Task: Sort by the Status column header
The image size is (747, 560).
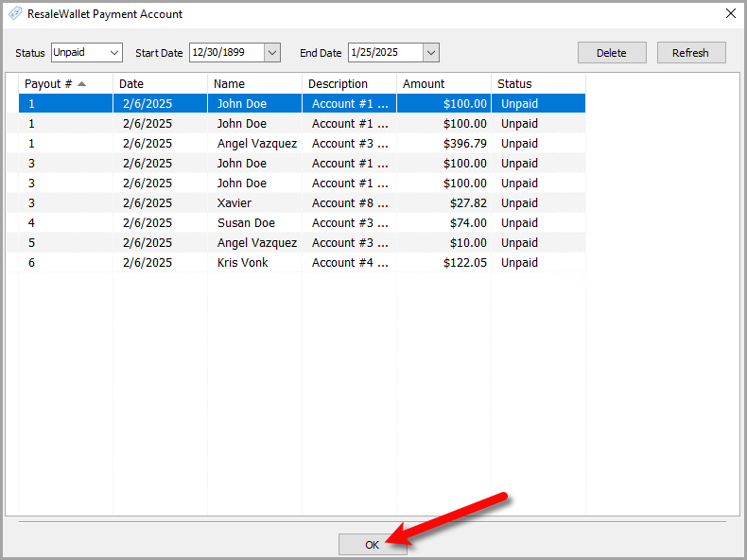Action: (x=538, y=84)
